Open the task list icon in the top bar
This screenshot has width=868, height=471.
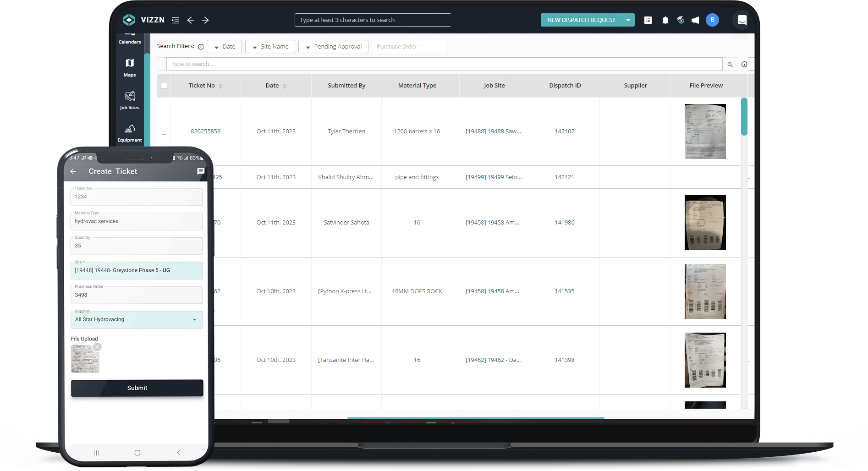pos(648,20)
